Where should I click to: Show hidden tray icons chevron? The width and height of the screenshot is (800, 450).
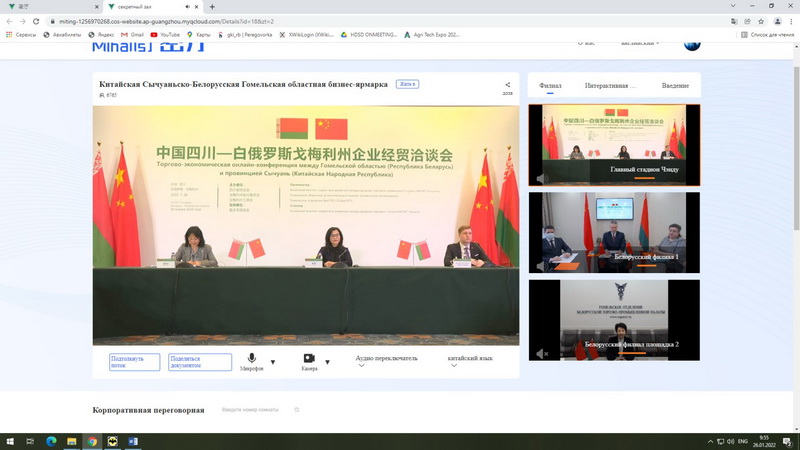pyautogui.click(x=710, y=441)
